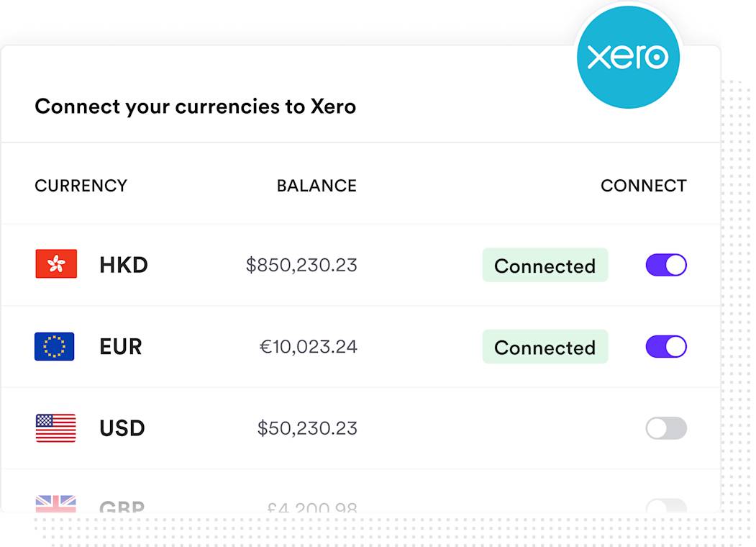This screenshot has width=756, height=547.
Task: Select the Connected badge for EUR
Action: point(545,347)
